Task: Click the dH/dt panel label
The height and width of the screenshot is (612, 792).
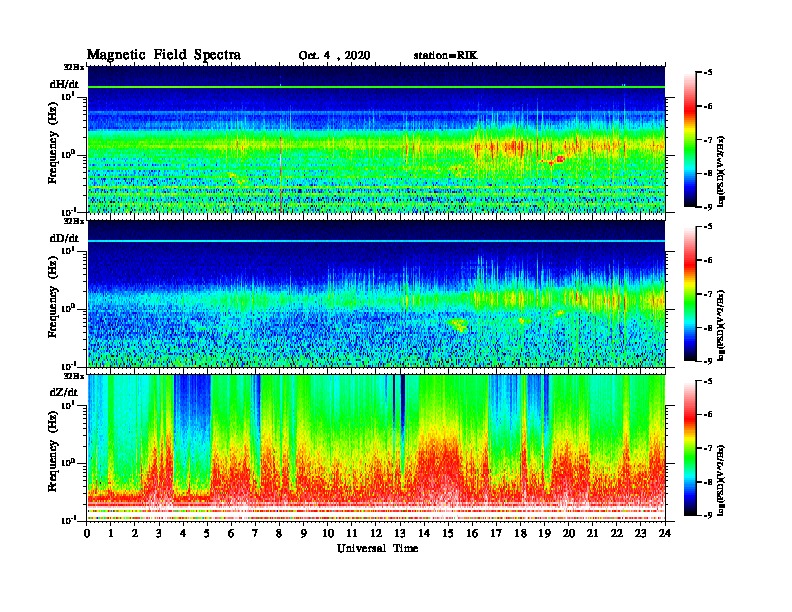Action: click(64, 84)
